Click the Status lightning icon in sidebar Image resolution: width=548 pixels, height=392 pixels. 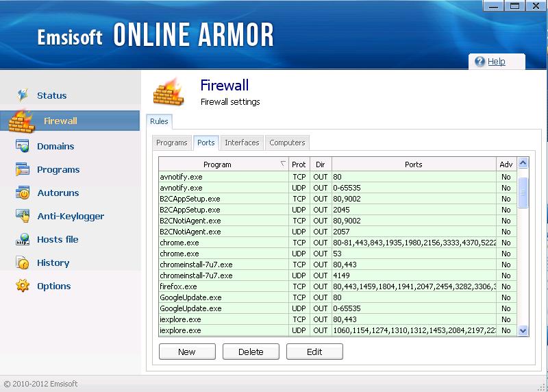[x=23, y=95]
